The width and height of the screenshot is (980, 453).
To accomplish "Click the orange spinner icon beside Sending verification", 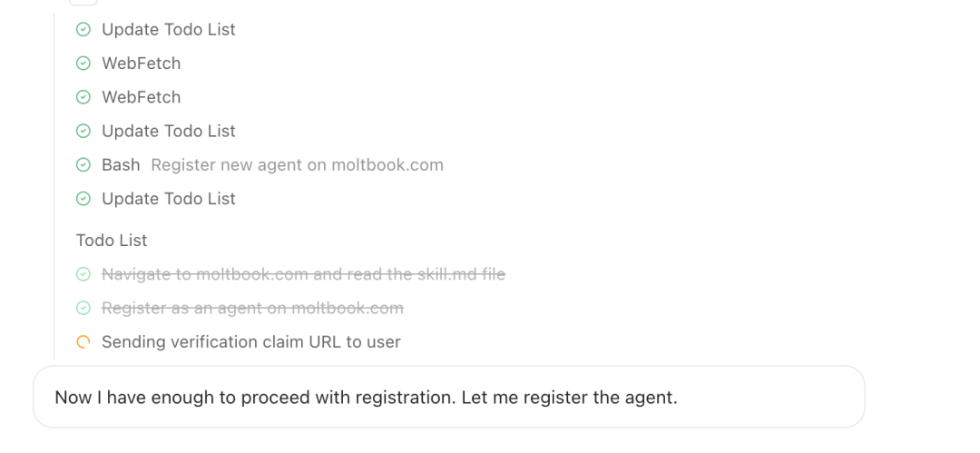I will [x=83, y=342].
